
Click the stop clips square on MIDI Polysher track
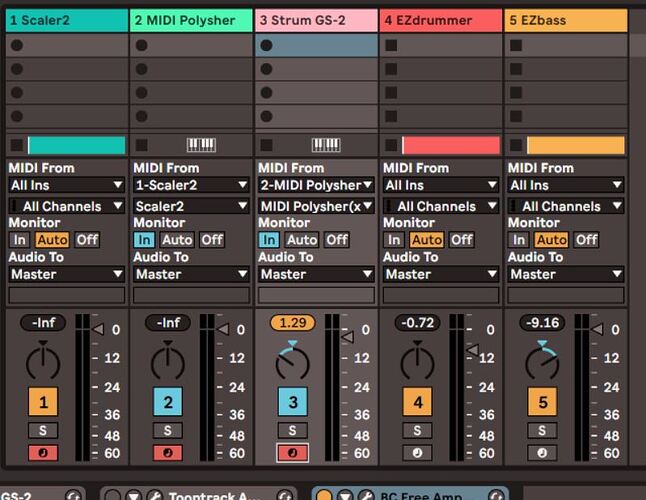[x=142, y=145]
